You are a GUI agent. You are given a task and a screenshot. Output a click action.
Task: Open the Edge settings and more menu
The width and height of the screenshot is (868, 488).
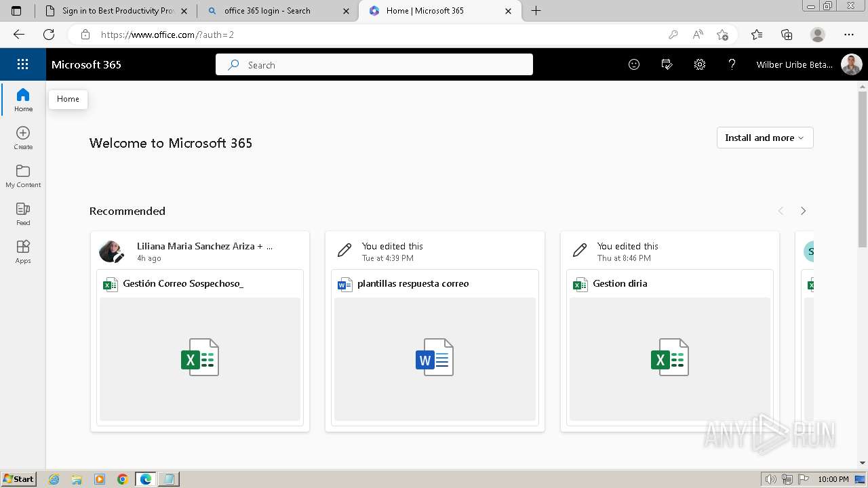tap(849, 35)
